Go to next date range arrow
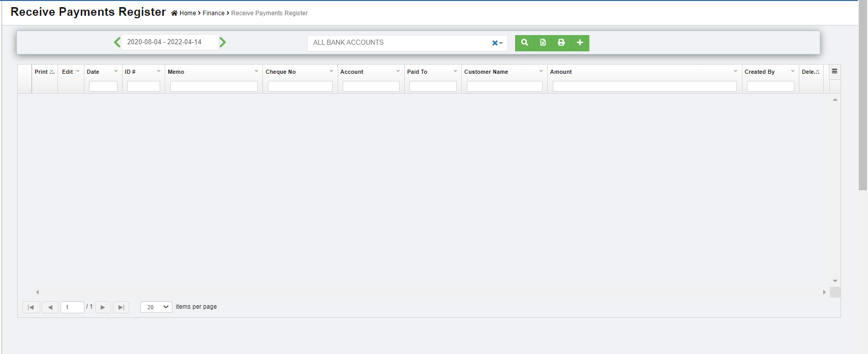The height and width of the screenshot is (354, 868). click(x=223, y=42)
